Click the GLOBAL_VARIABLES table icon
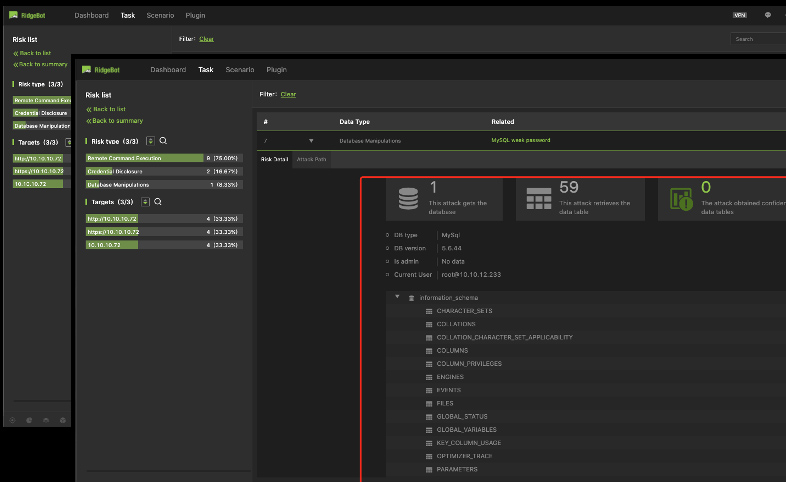Screen dimensions: 786x482 click(x=429, y=430)
